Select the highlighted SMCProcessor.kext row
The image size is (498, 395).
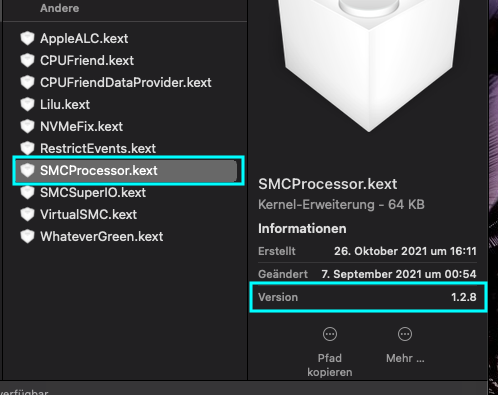click(126, 170)
